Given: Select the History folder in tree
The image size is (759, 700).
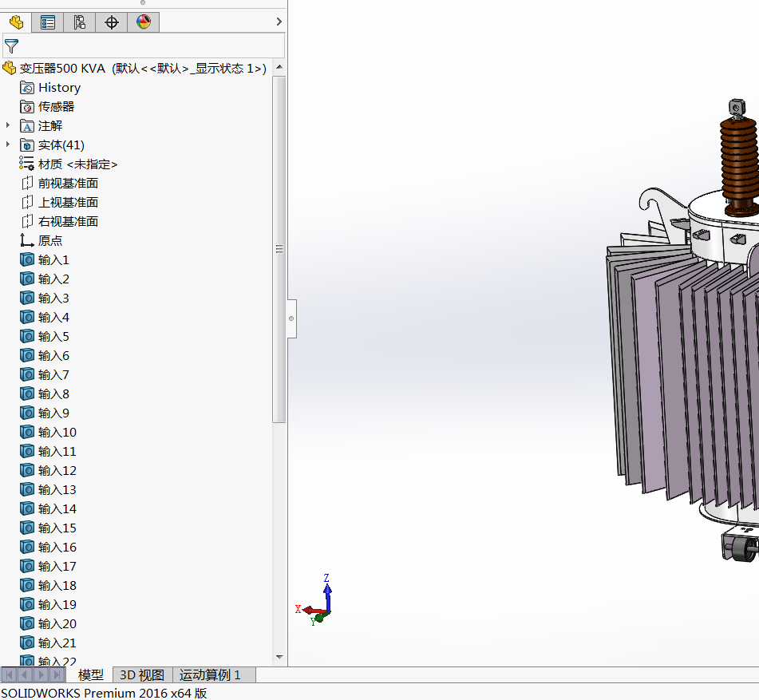Looking at the screenshot, I should click(x=59, y=88).
